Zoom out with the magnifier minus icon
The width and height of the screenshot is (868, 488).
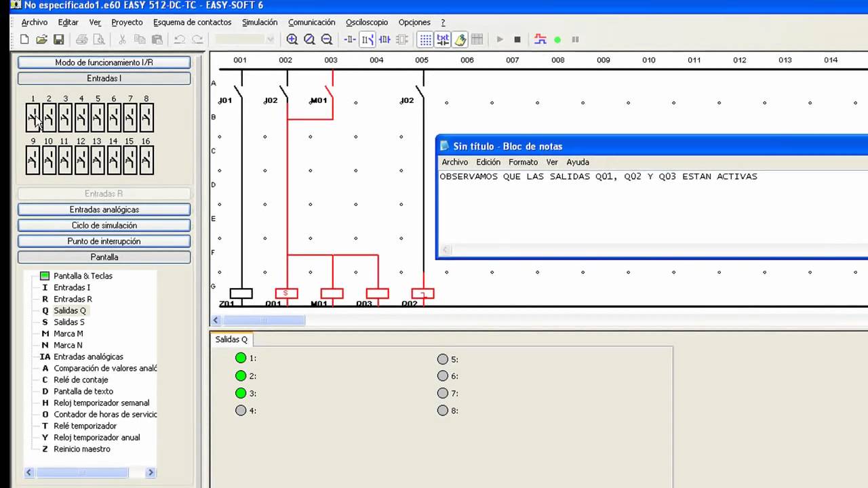click(x=327, y=39)
